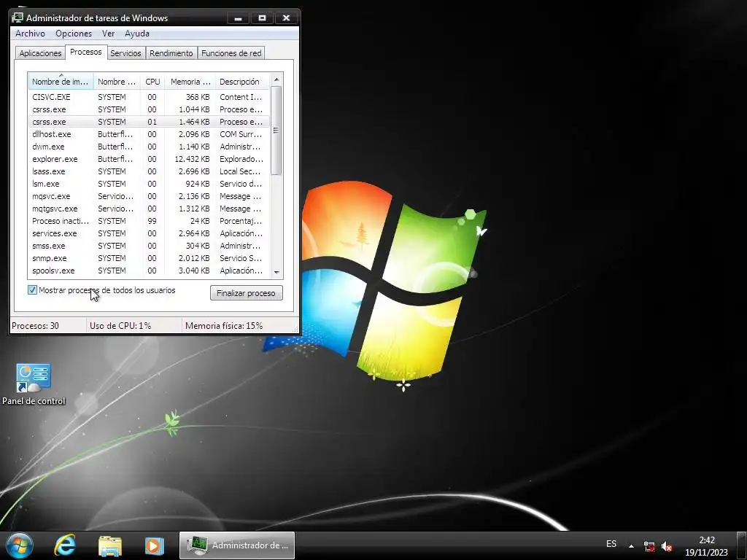Select the mqtgsvc.exe process

click(149, 208)
